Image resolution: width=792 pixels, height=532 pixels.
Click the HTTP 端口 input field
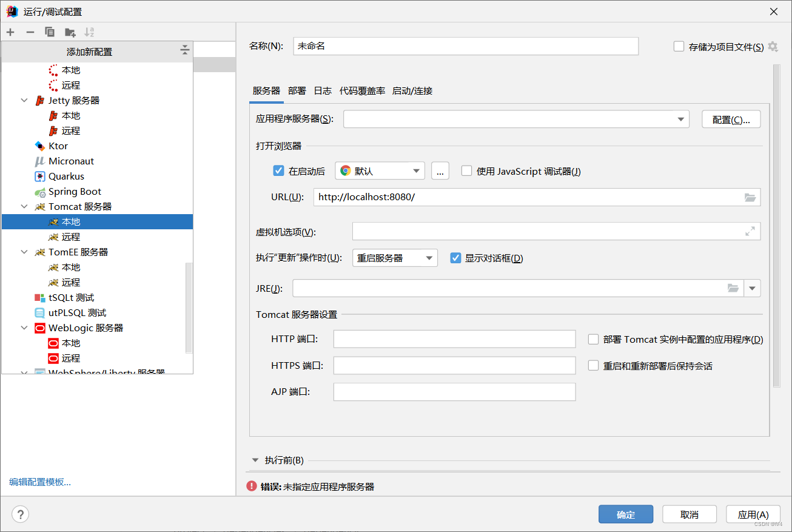[x=454, y=339]
